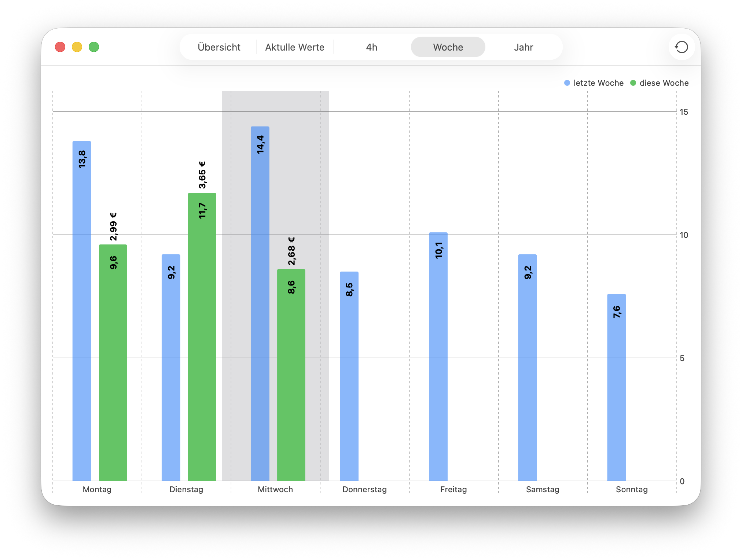This screenshot has height=560, width=742.
Task: Click Dienstag's green 11,7 bar
Action: 202,337
